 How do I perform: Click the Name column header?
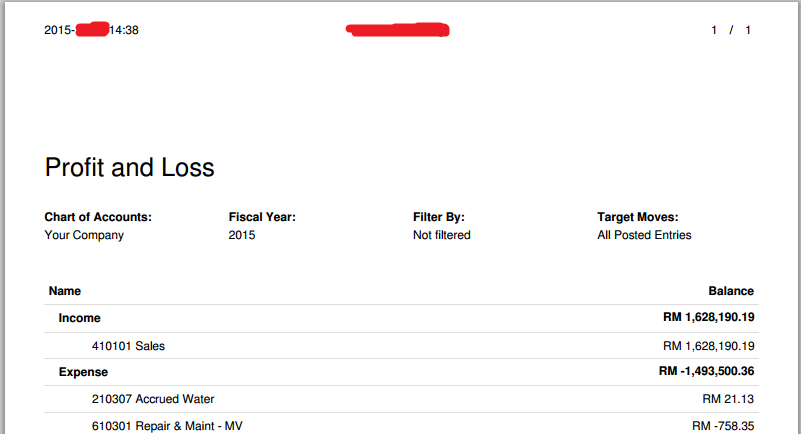tap(65, 291)
